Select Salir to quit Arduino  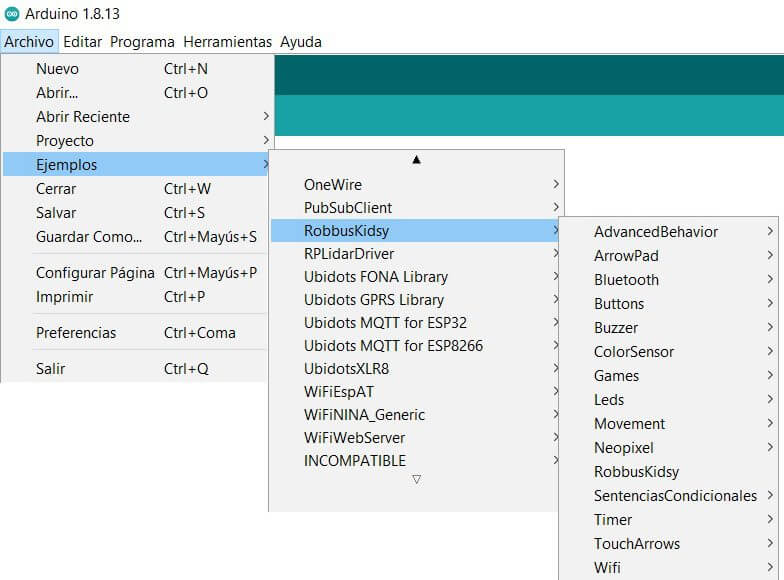click(x=50, y=369)
